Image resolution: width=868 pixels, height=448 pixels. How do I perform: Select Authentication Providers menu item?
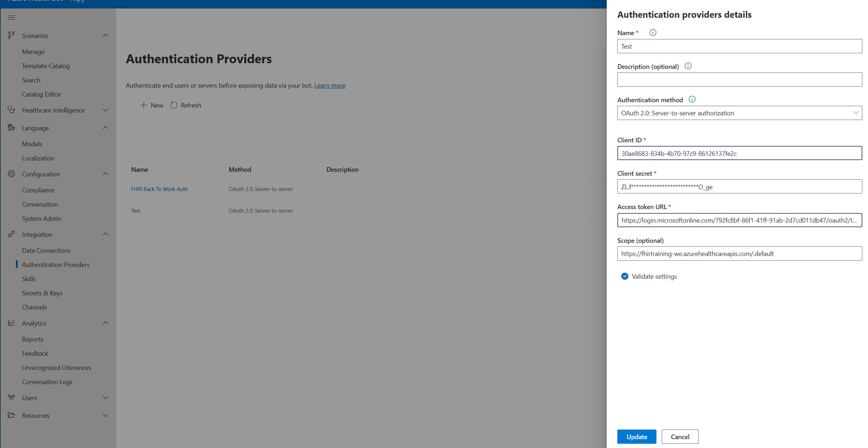[55, 264]
